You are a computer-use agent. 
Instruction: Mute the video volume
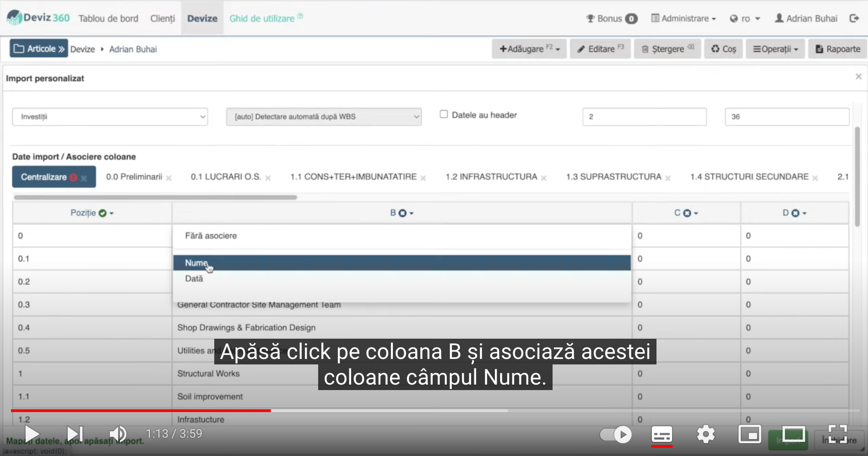click(x=118, y=434)
